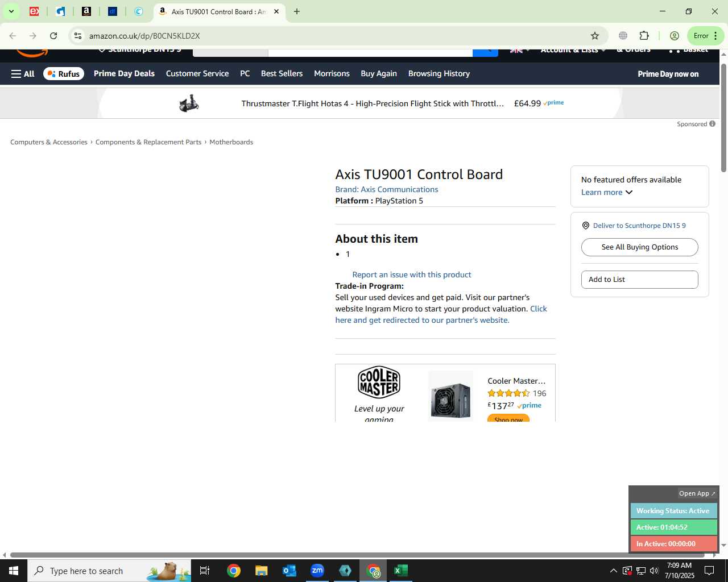Click the Sponsored info icon
The image size is (728, 582).
(713, 124)
